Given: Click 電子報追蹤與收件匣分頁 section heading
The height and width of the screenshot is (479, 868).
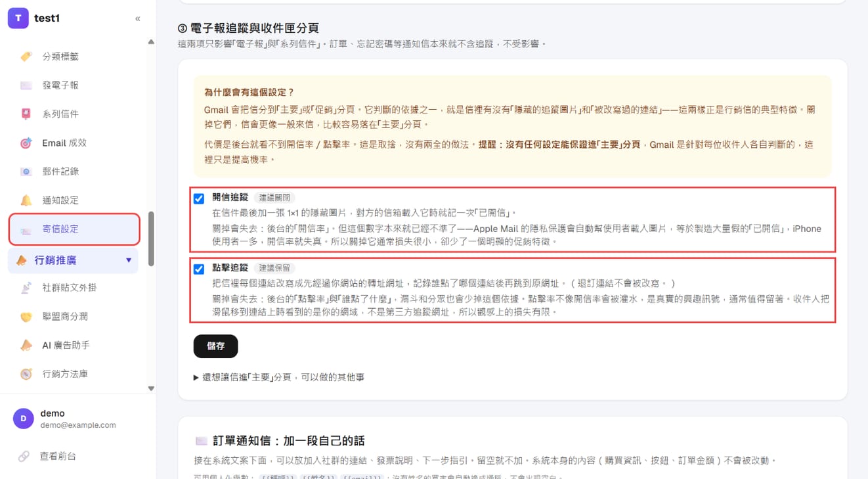Looking at the screenshot, I should [x=248, y=28].
